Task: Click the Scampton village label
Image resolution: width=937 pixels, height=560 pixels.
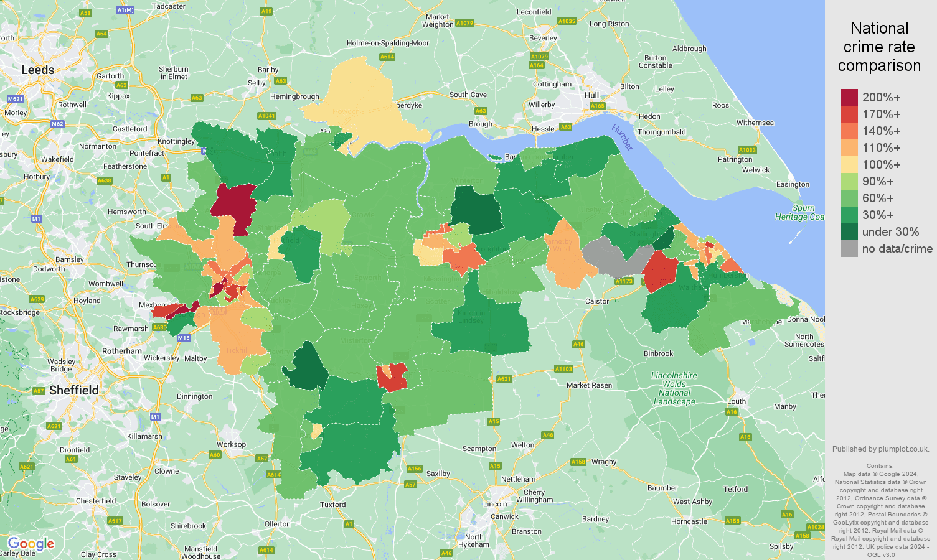Action: coord(479,449)
